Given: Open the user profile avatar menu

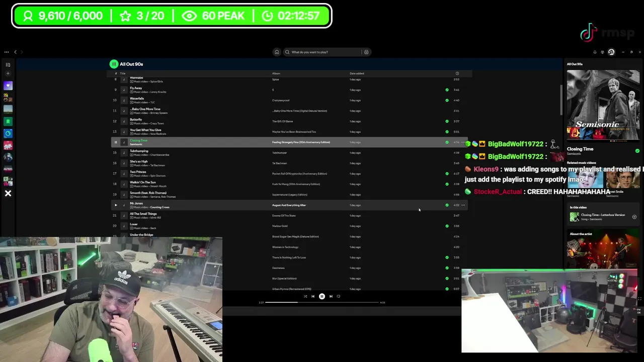Looking at the screenshot, I should 611,52.
